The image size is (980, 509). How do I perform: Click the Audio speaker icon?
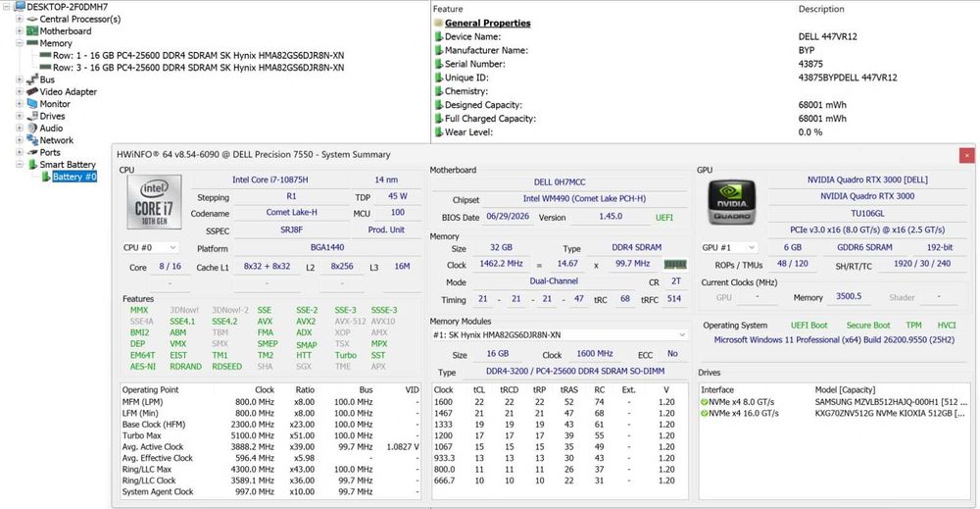[32, 127]
